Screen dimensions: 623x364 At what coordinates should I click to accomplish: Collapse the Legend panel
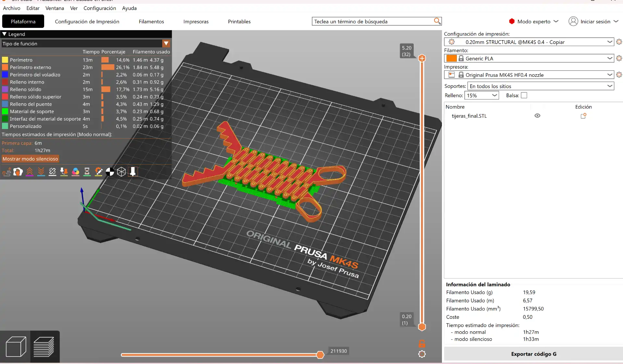(x=5, y=34)
